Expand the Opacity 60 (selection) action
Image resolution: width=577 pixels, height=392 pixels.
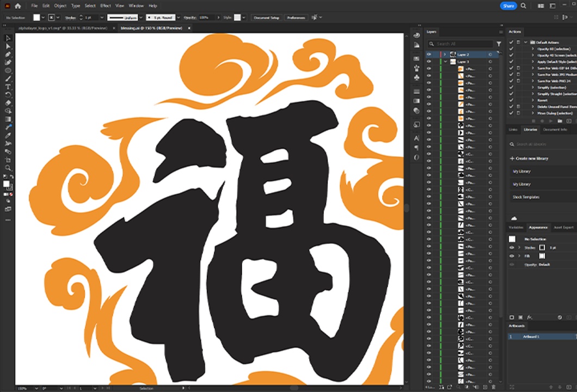click(533, 49)
